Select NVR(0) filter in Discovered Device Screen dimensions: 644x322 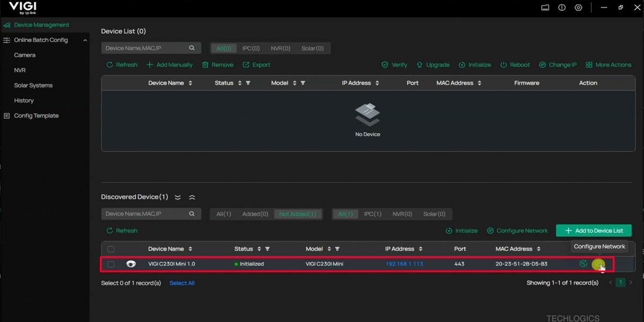(x=402, y=214)
